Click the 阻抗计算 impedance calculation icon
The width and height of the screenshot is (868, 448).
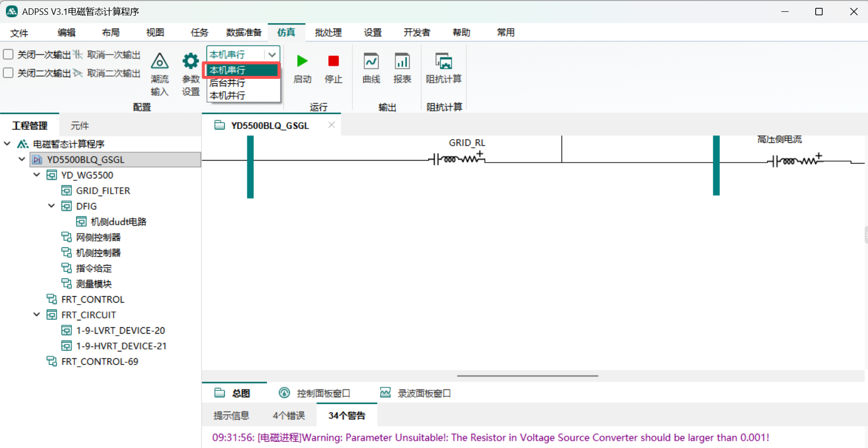[444, 62]
